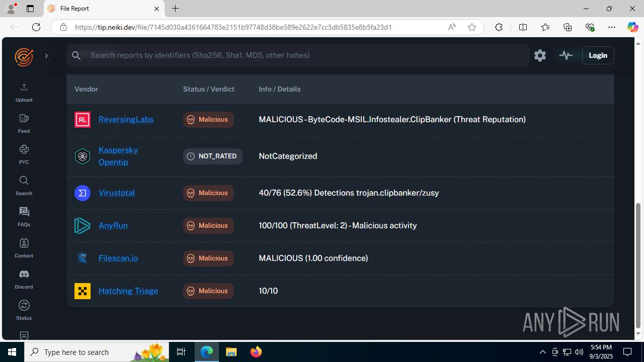The height and width of the screenshot is (362, 644).
Task: Click the magnifier icon in search bar
Action: point(76,55)
